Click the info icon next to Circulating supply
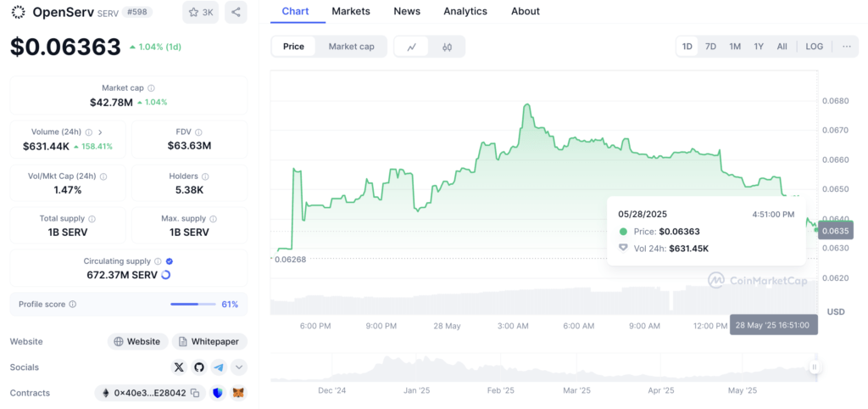The image size is (868, 409). point(158,261)
